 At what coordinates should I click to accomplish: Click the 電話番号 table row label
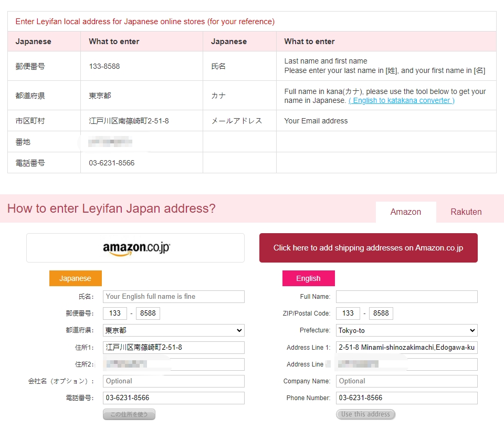pos(30,163)
